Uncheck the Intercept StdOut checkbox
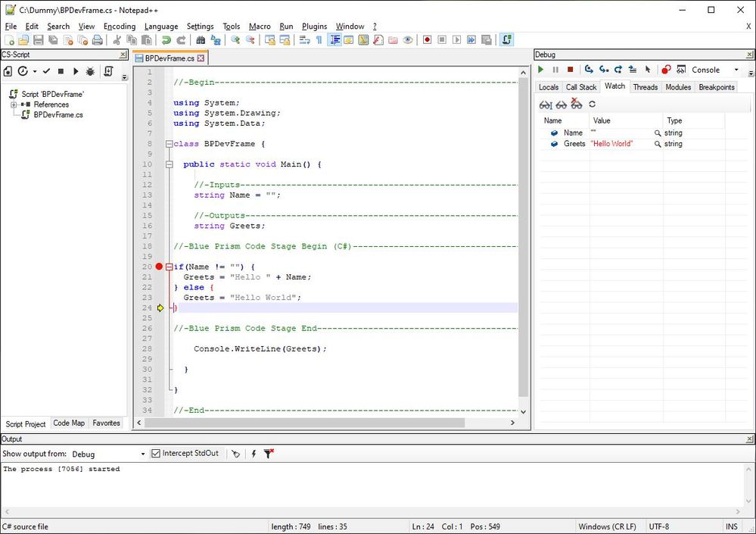This screenshot has width=756, height=534. coord(156,454)
